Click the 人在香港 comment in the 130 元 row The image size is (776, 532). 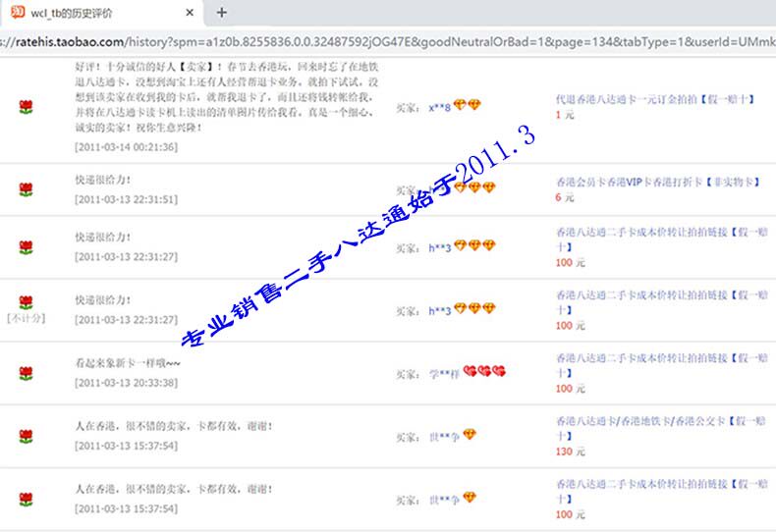(x=174, y=426)
